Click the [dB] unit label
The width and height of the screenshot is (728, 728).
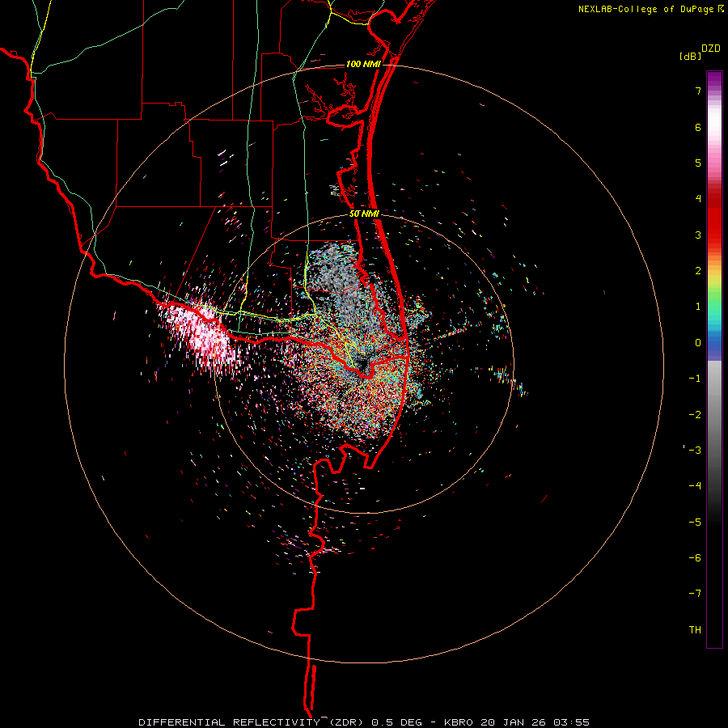(690, 56)
